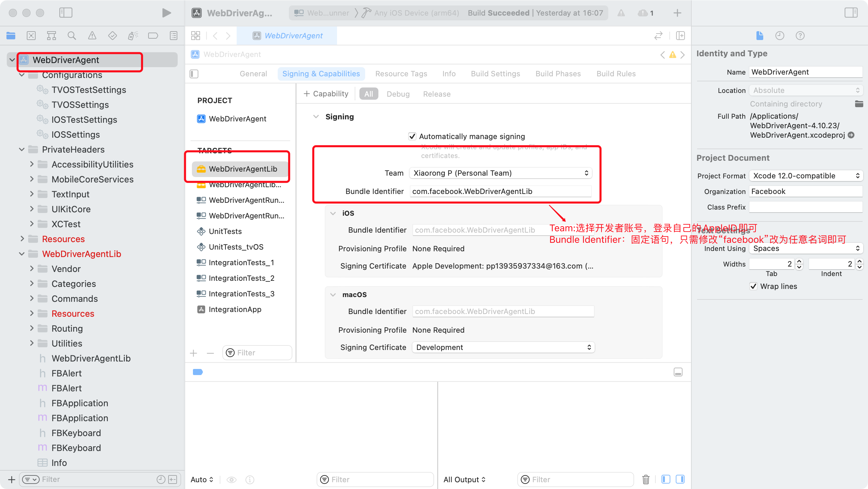The image size is (868, 489).
Task: Toggle the variables view pane
Action: (666, 479)
